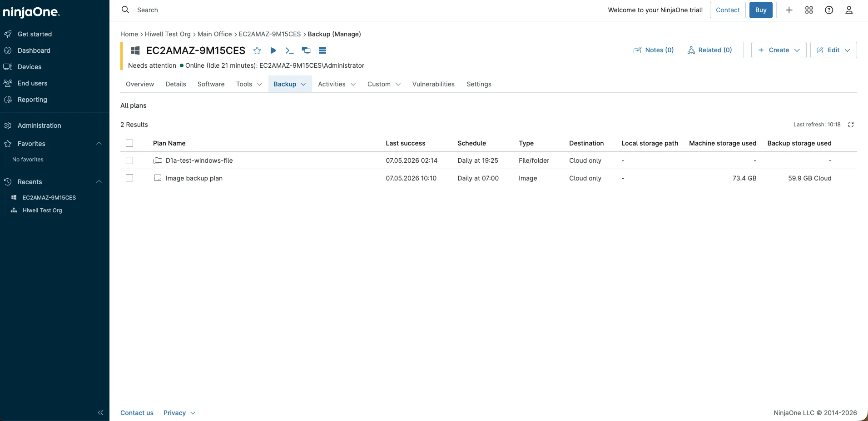Open the Create dropdown
868x421 pixels.
coord(779,50)
